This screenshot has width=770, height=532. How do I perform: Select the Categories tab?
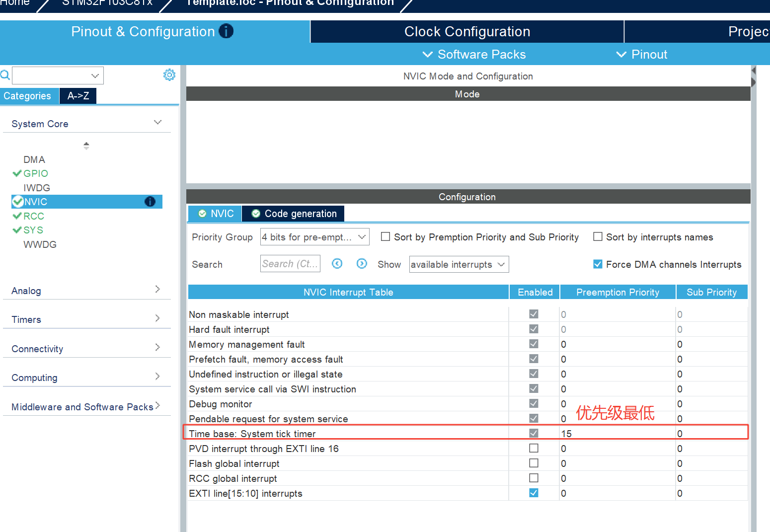click(x=29, y=96)
